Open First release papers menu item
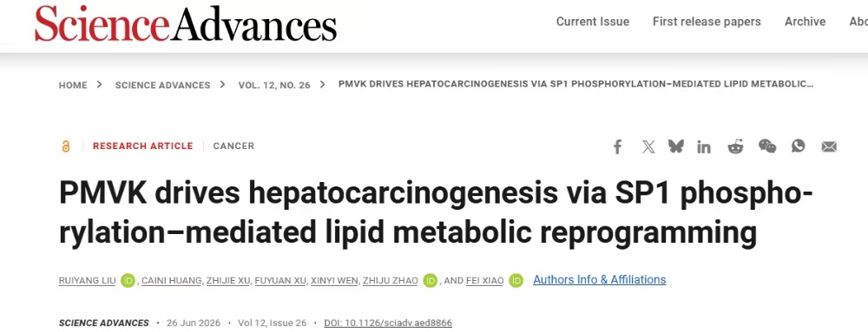This screenshot has height=332, width=868. (x=707, y=22)
